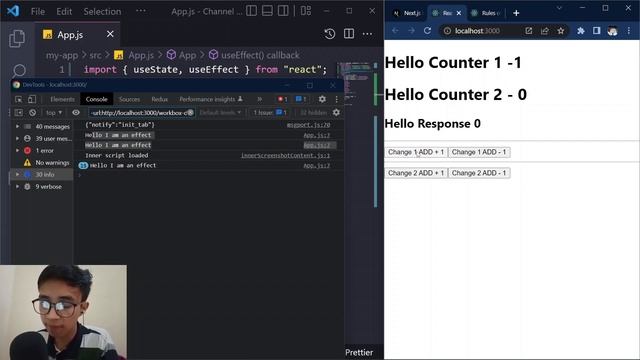The image size is (640, 360).
Task: Toggle console sidebar visibility
Action: point(19,112)
